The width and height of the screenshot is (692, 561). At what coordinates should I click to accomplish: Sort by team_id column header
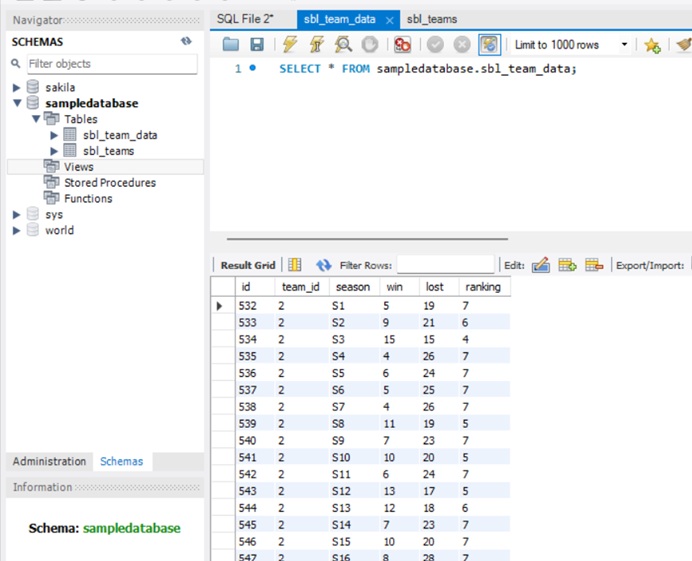pyautogui.click(x=302, y=287)
